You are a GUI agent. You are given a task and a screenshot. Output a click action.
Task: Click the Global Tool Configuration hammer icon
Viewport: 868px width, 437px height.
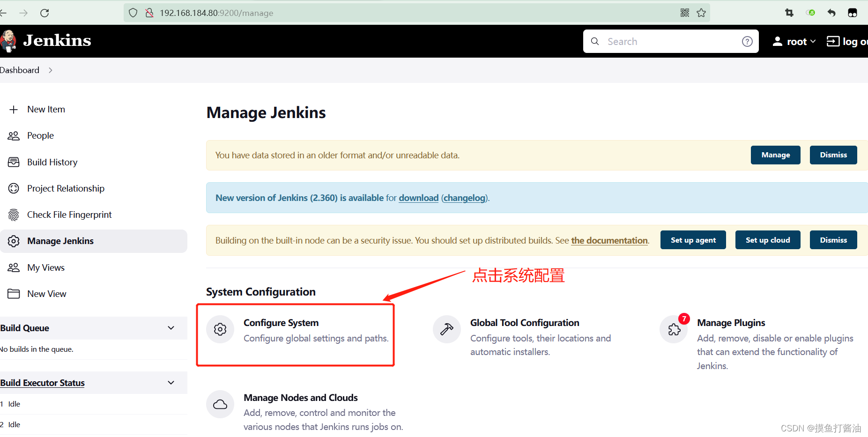pos(446,329)
